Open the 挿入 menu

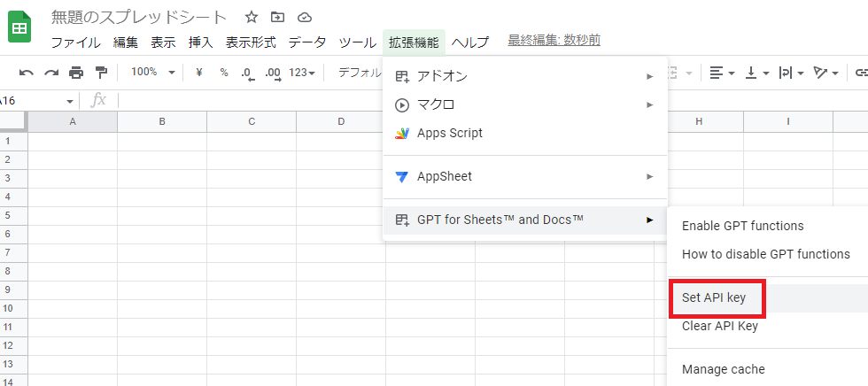201,42
